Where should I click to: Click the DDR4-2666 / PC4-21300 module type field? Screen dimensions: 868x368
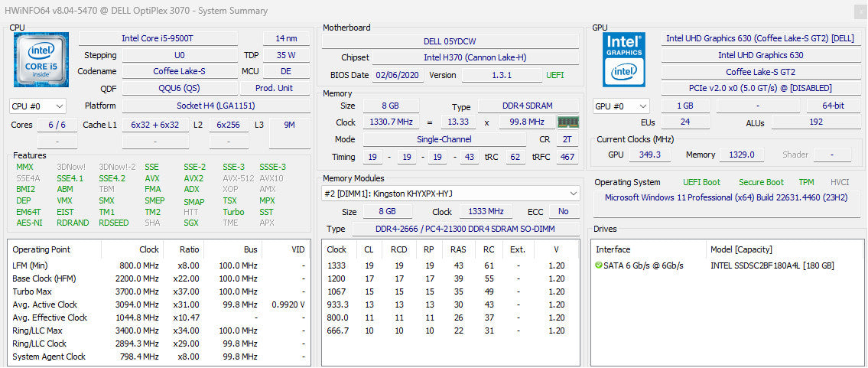coord(466,229)
